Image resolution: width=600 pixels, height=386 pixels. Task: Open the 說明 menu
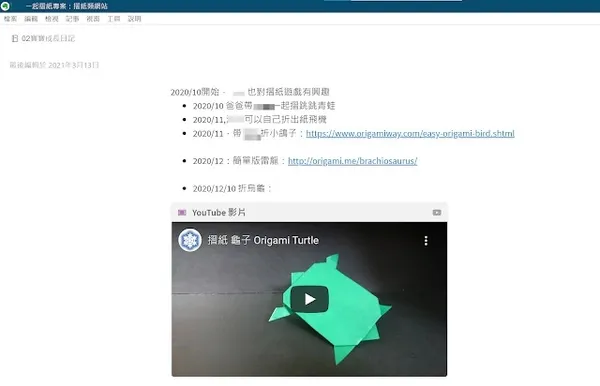coord(134,19)
